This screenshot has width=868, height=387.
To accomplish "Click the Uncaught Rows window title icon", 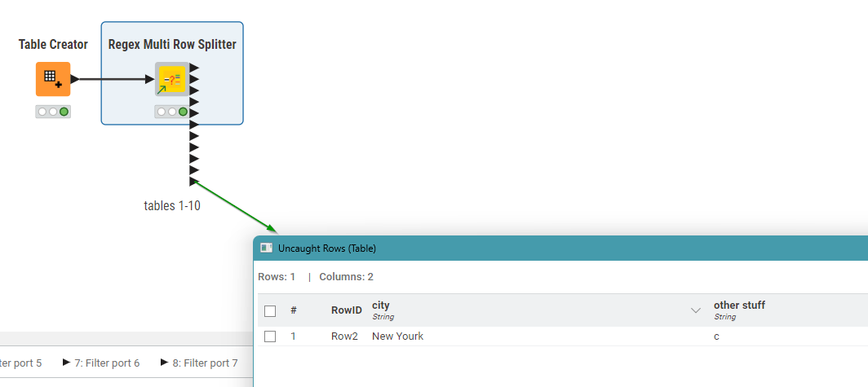I will pos(265,248).
